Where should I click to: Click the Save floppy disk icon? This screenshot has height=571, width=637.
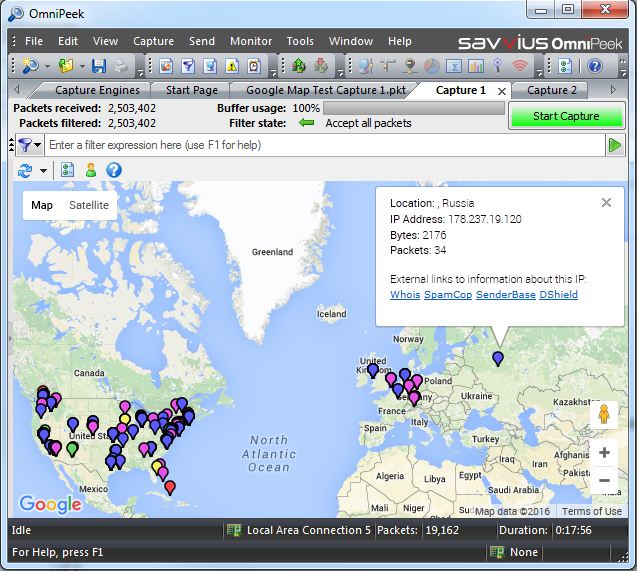click(x=99, y=66)
